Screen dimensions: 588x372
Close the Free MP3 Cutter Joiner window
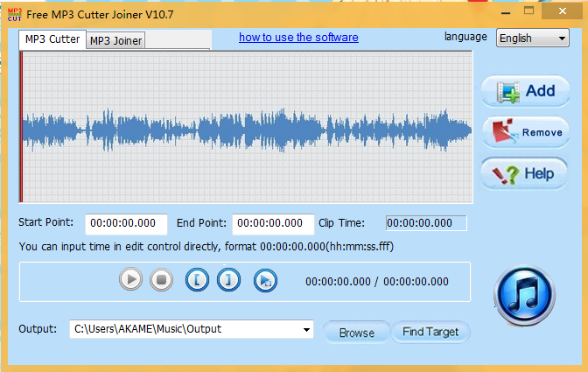click(562, 11)
